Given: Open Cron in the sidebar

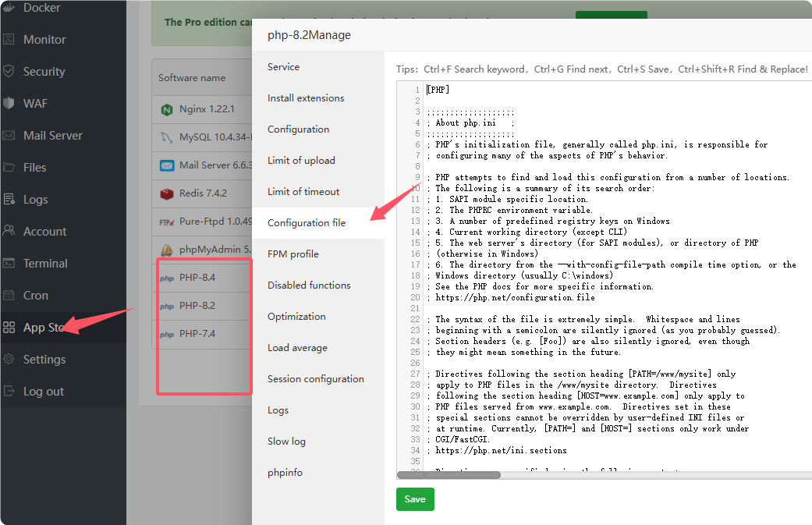Looking at the screenshot, I should 63,295.
